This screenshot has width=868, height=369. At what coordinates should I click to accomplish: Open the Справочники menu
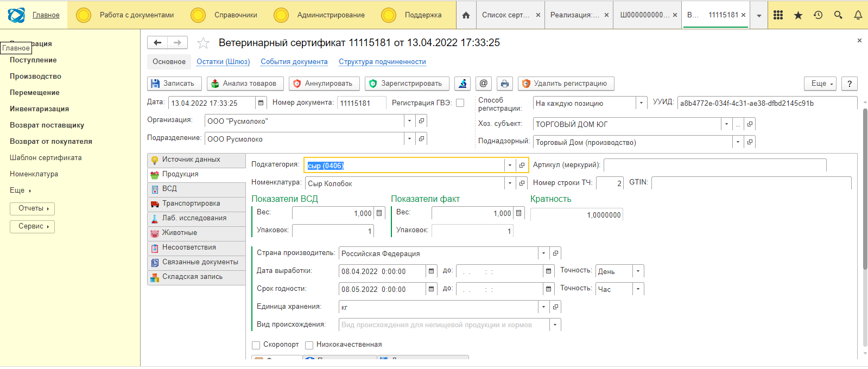(x=225, y=15)
